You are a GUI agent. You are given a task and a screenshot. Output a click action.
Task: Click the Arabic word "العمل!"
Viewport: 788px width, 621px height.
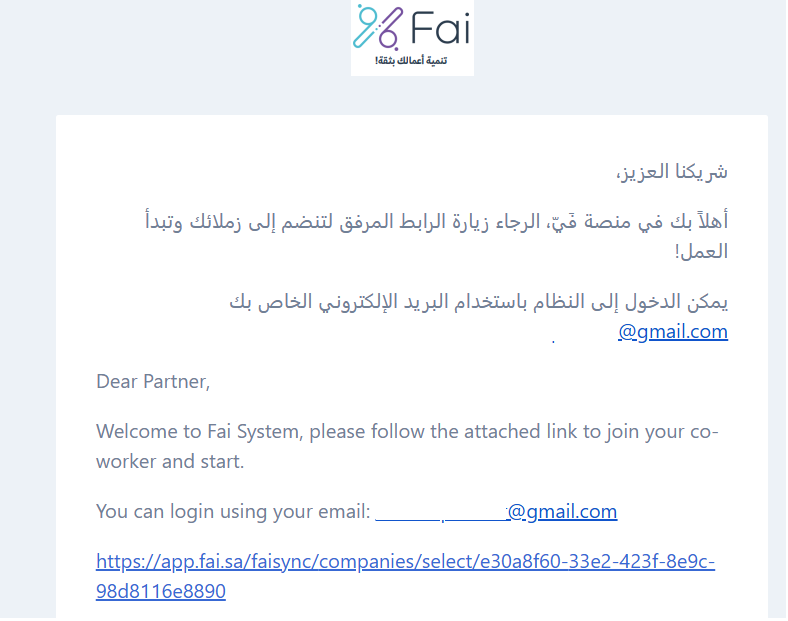(702, 251)
